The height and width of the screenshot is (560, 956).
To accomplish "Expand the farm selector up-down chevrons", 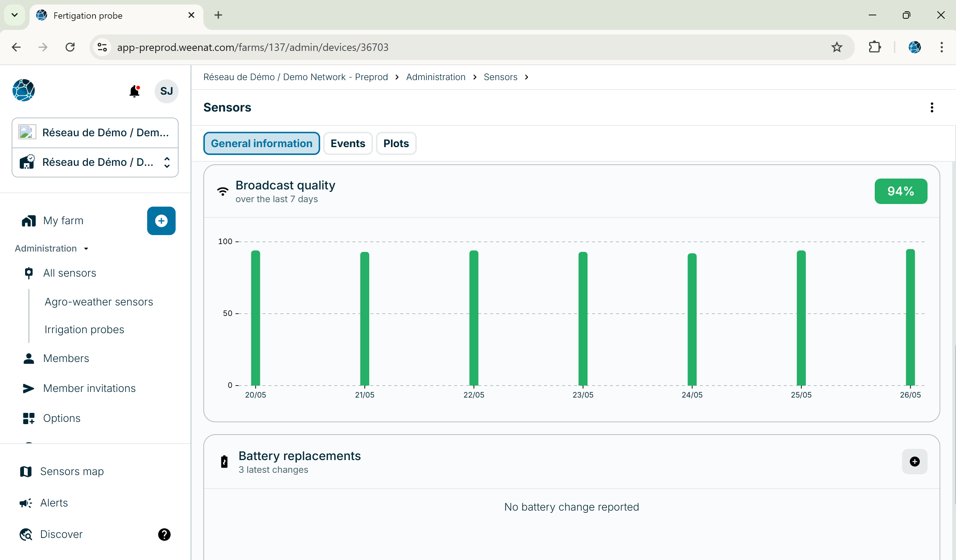I will point(167,162).
